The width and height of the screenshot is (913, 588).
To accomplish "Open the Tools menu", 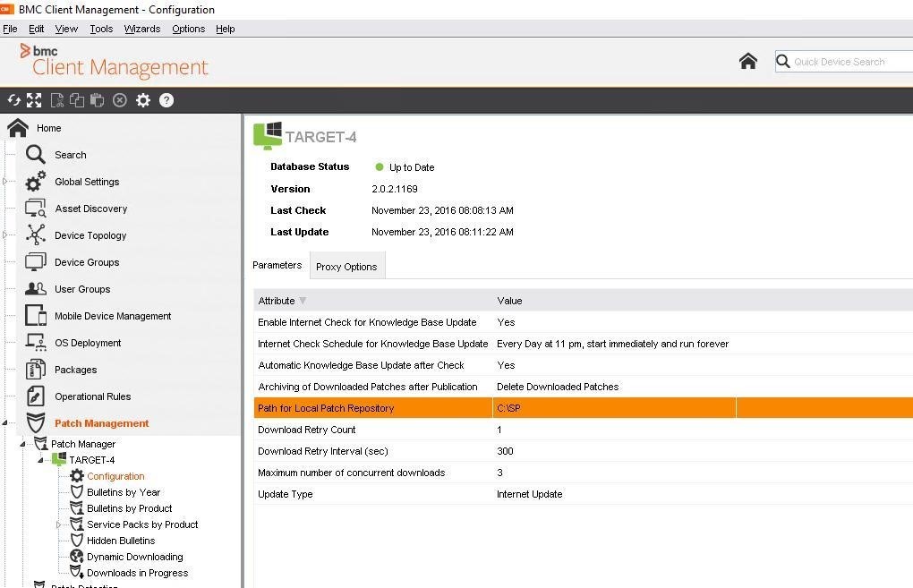I will click(101, 29).
